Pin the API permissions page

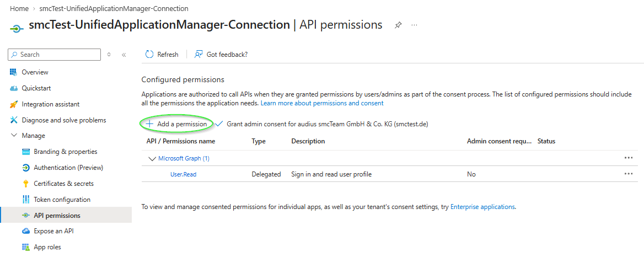pyautogui.click(x=398, y=25)
